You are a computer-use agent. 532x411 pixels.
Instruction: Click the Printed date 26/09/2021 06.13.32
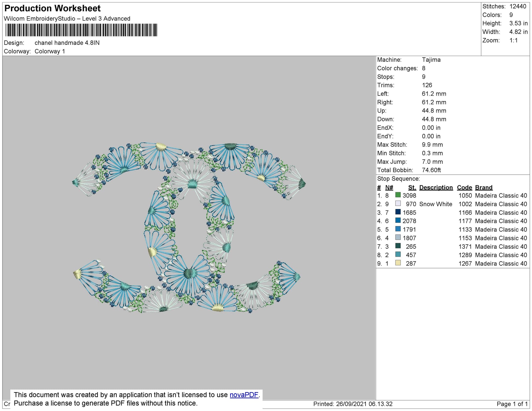click(364, 404)
